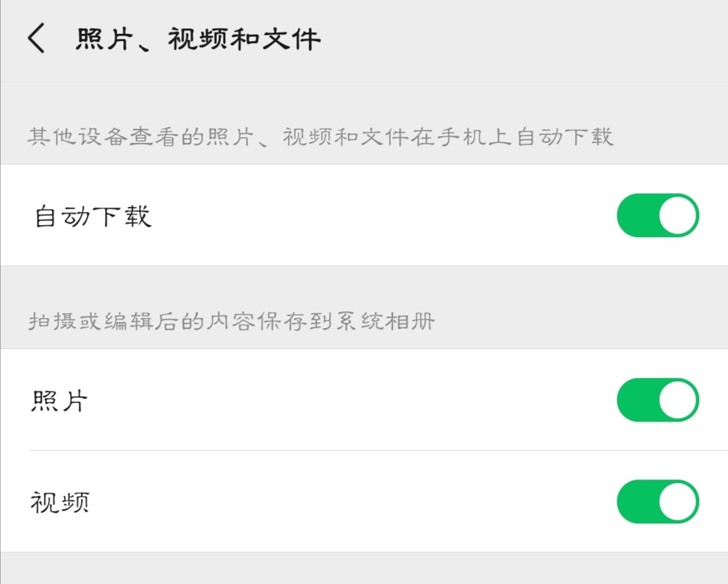
Task: Click the word 视频 in the list
Action: 58,502
